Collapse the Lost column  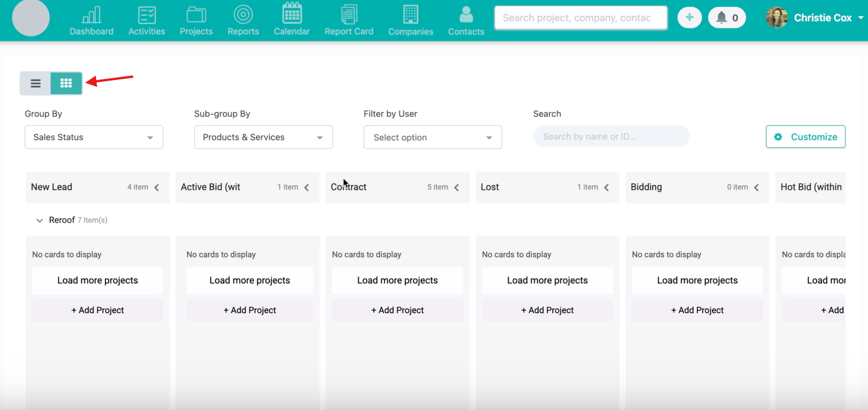pos(606,187)
